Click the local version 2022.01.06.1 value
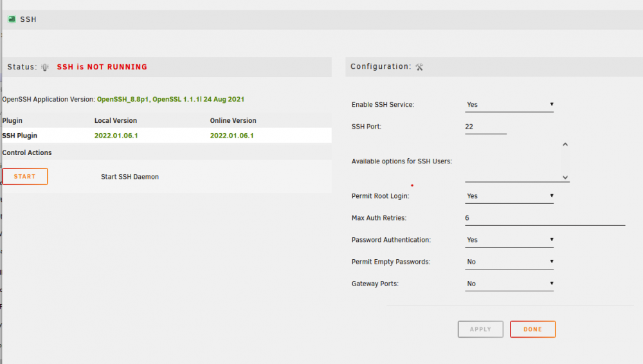The height and width of the screenshot is (364, 643). pyautogui.click(x=116, y=136)
